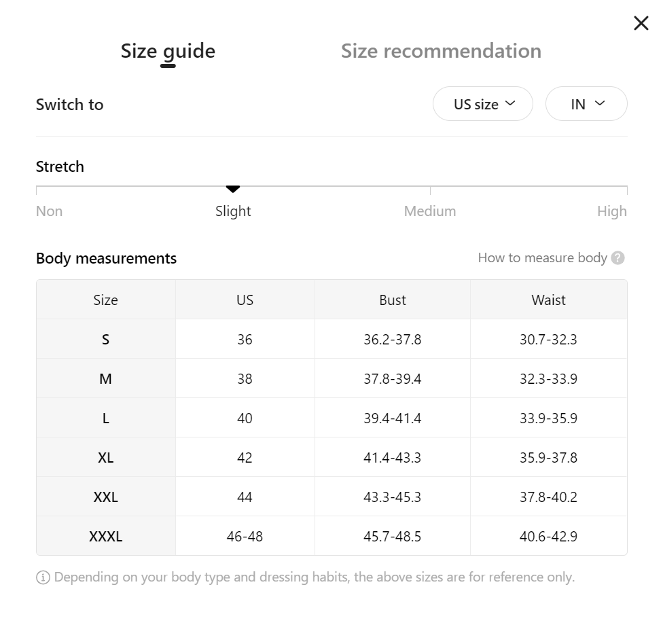The width and height of the screenshot is (663, 644).
Task: Switch to Size recommendation tab
Action: pos(441,51)
